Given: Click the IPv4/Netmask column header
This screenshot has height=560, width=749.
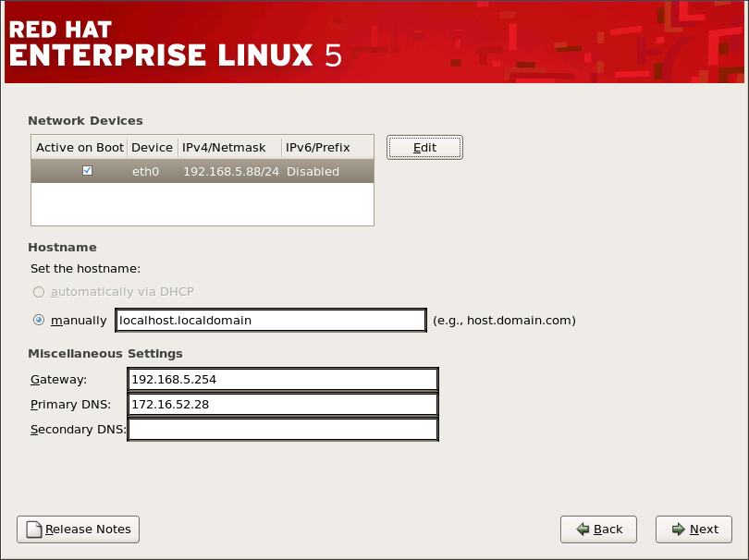Looking at the screenshot, I should pyautogui.click(x=227, y=147).
